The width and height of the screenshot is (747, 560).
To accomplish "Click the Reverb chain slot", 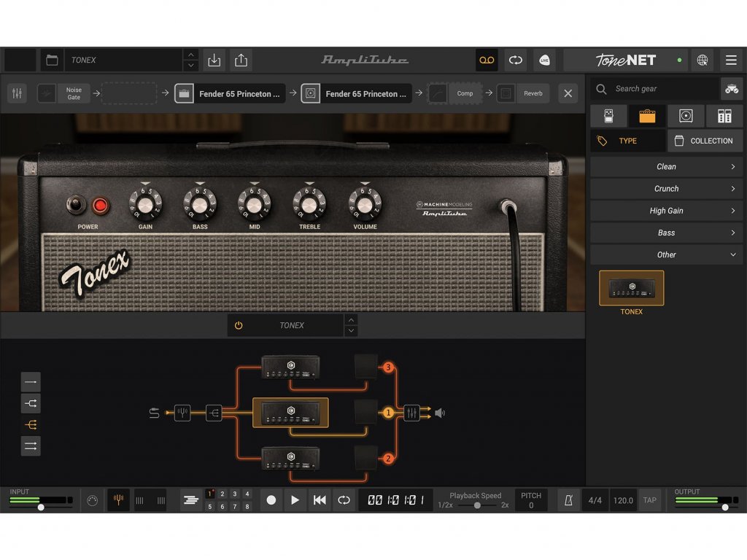I will pos(522,93).
